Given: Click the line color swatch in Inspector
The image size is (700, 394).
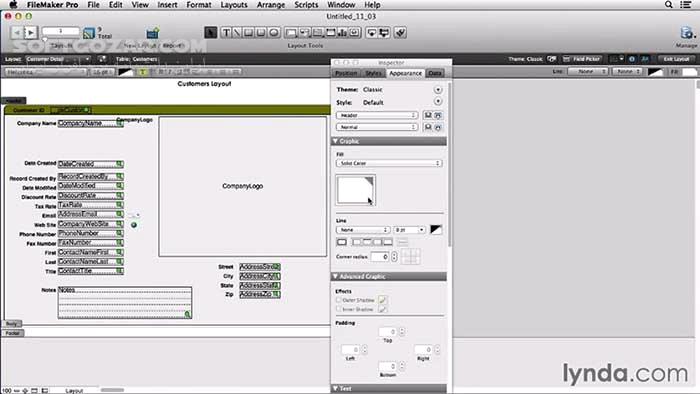Looking at the screenshot, I should tap(436, 230).
